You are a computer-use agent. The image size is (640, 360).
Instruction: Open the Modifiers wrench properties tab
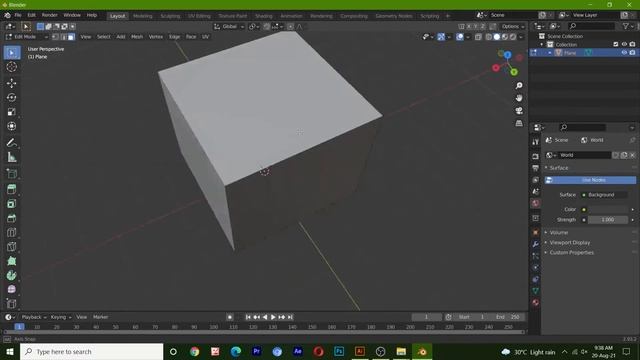(536, 244)
